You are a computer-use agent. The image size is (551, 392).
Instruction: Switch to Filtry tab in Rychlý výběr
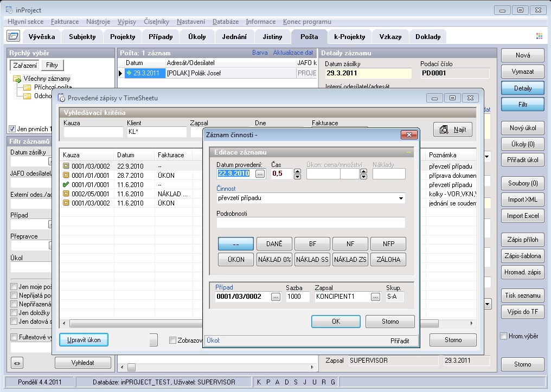pyautogui.click(x=52, y=65)
